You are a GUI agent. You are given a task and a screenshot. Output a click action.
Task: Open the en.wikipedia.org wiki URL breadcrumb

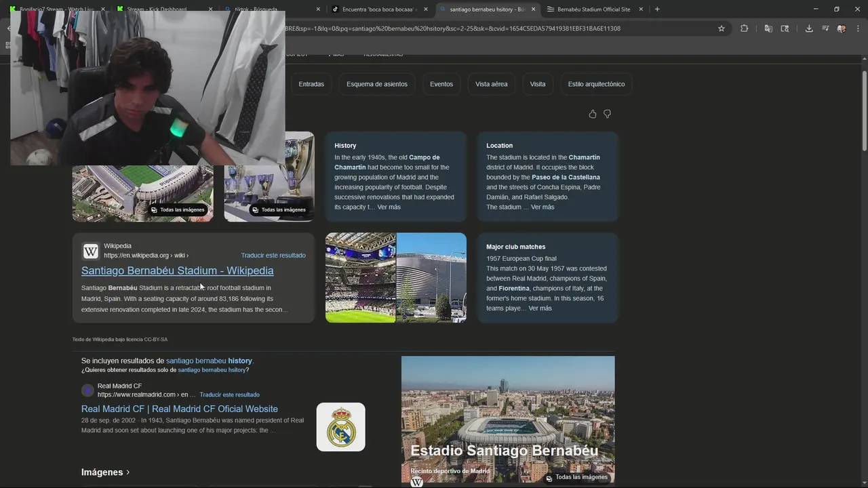[x=146, y=256]
